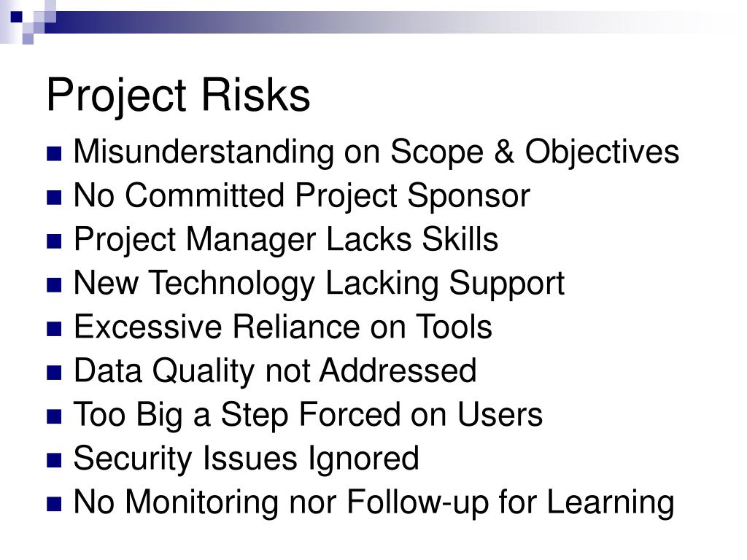Select the bullet before Security Issues Ignored

pos(54,461)
